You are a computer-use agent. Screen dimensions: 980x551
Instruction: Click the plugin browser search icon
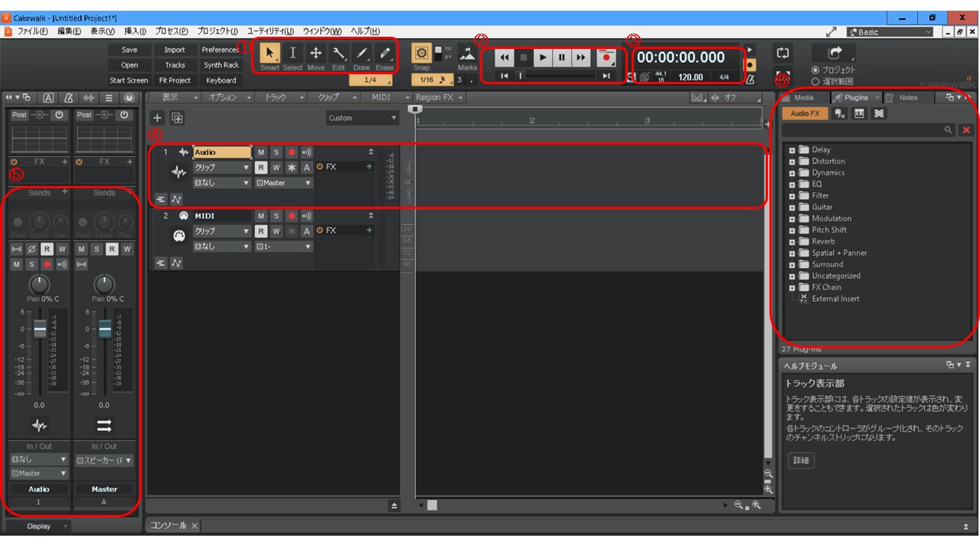pyautogui.click(x=949, y=131)
